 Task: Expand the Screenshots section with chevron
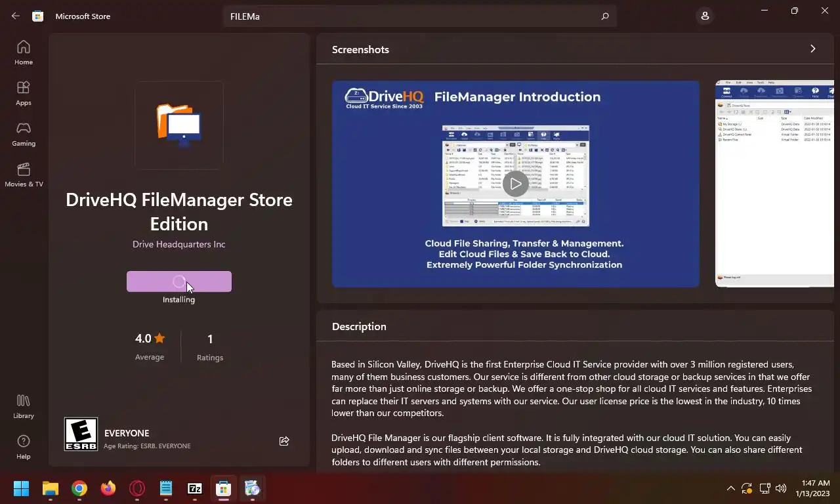tap(812, 49)
